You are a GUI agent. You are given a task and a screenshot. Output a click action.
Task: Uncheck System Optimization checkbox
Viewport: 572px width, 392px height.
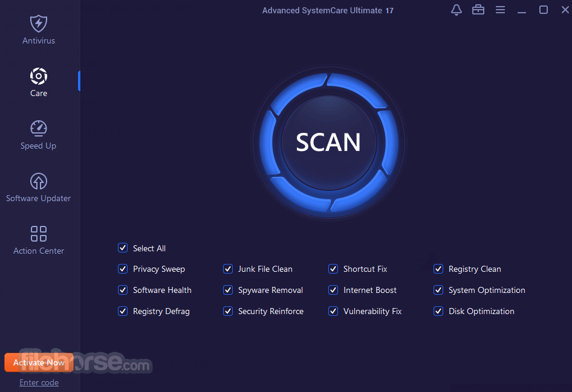point(438,290)
